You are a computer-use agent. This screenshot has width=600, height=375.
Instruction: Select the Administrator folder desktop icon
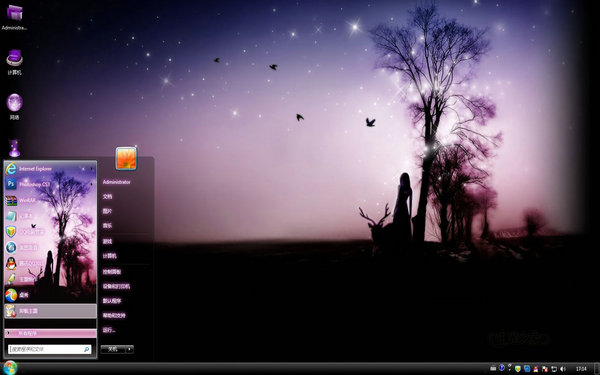click(14, 17)
